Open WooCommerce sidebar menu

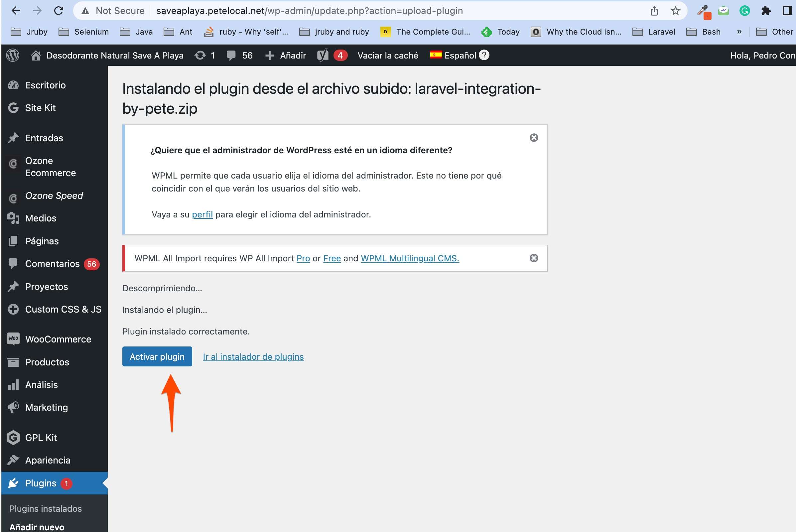pyautogui.click(x=58, y=339)
